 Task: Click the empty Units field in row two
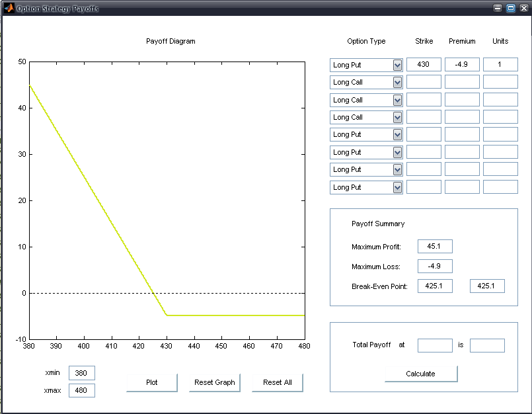pyautogui.click(x=500, y=82)
